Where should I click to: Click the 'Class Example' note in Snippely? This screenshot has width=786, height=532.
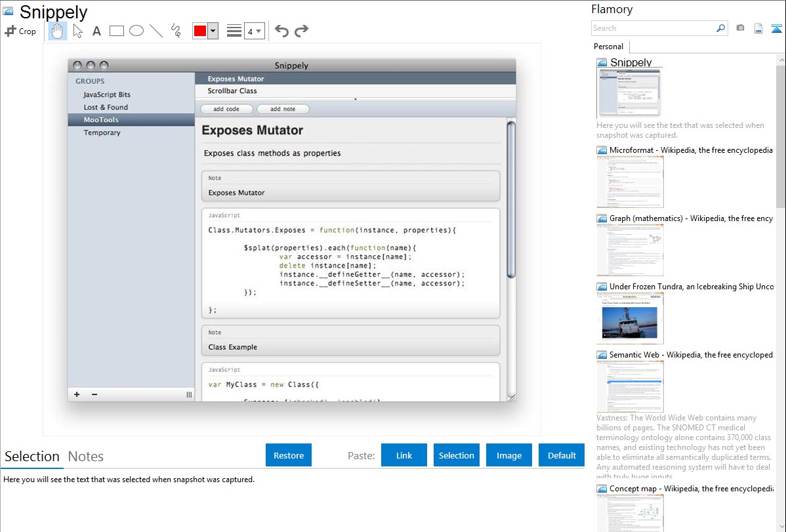tap(350, 340)
